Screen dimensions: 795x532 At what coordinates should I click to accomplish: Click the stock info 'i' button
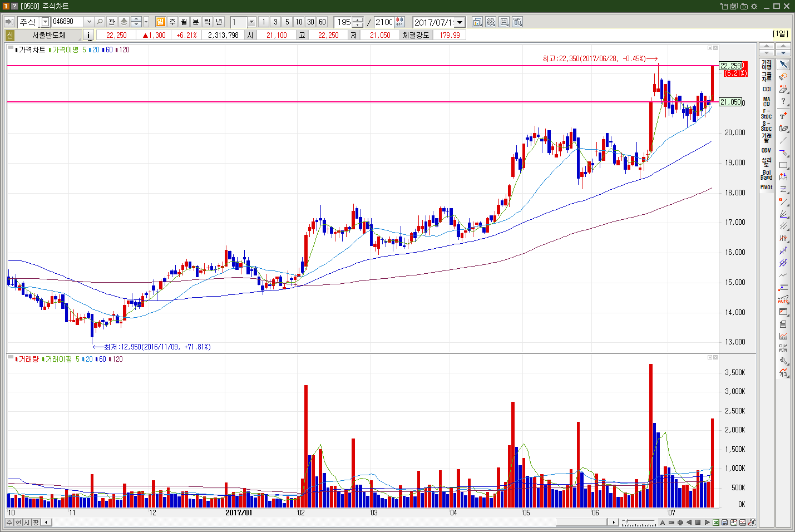coord(88,35)
